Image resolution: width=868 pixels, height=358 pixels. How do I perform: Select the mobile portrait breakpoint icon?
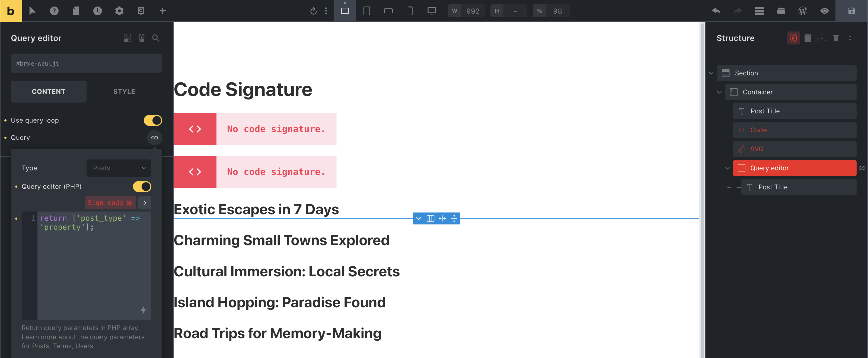410,11
